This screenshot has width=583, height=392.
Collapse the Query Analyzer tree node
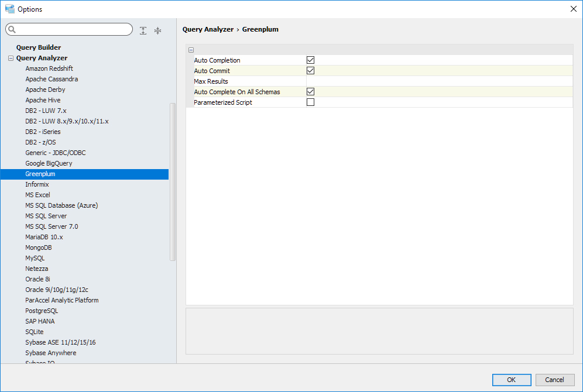pos(11,59)
